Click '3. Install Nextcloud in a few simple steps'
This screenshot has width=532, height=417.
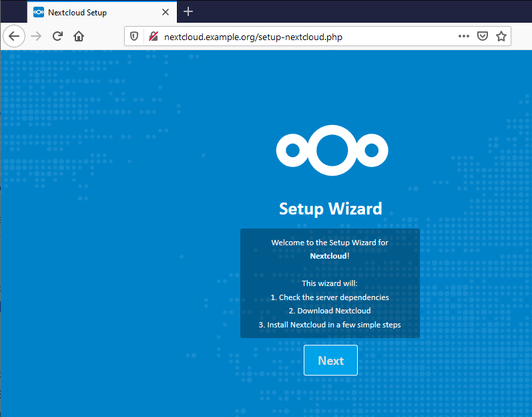[x=330, y=325]
